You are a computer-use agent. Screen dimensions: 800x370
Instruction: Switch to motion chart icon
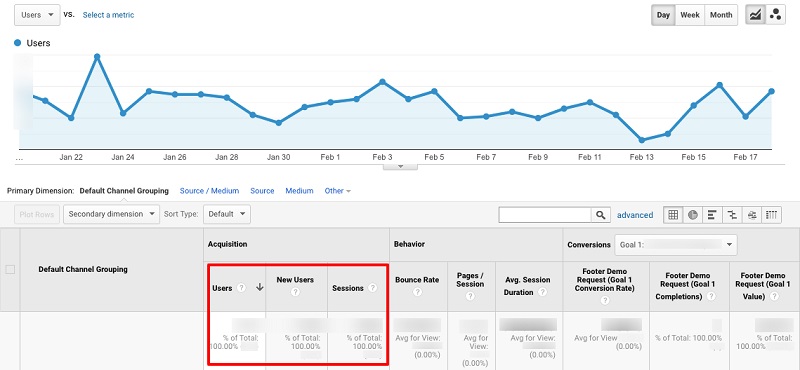(776, 15)
